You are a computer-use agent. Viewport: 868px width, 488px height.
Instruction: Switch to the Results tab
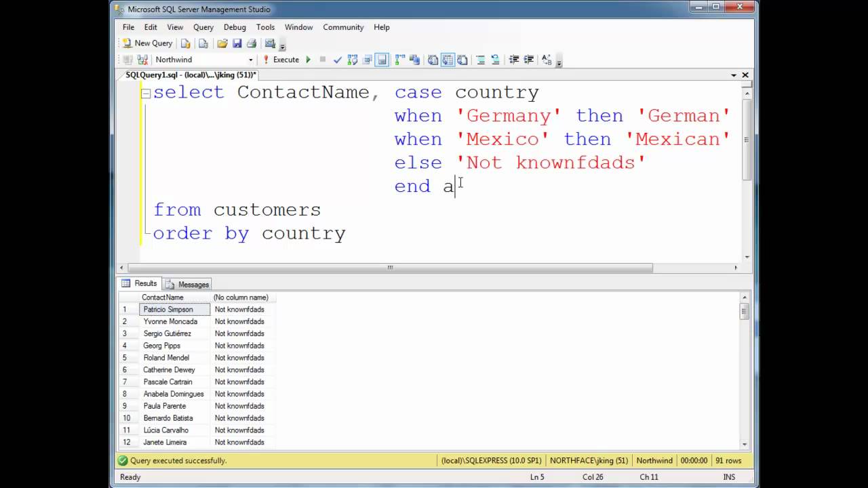pyautogui.click(x=140, y=284)
